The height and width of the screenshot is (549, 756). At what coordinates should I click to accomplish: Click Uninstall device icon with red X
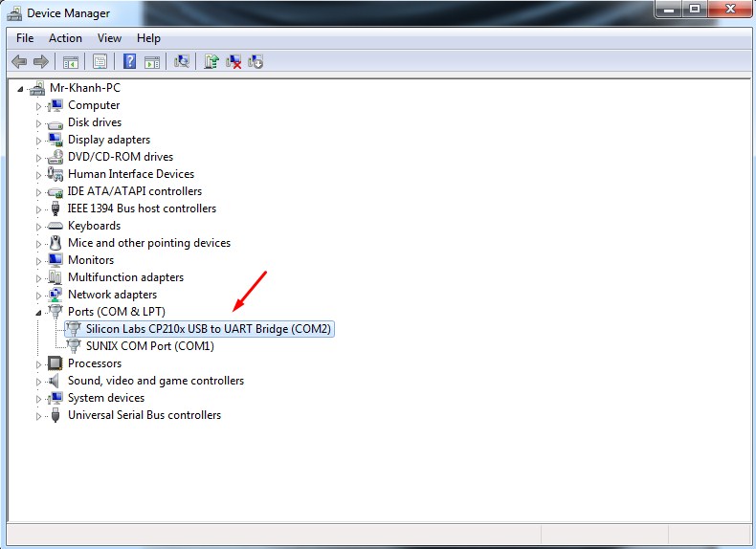tap(233, 62)
